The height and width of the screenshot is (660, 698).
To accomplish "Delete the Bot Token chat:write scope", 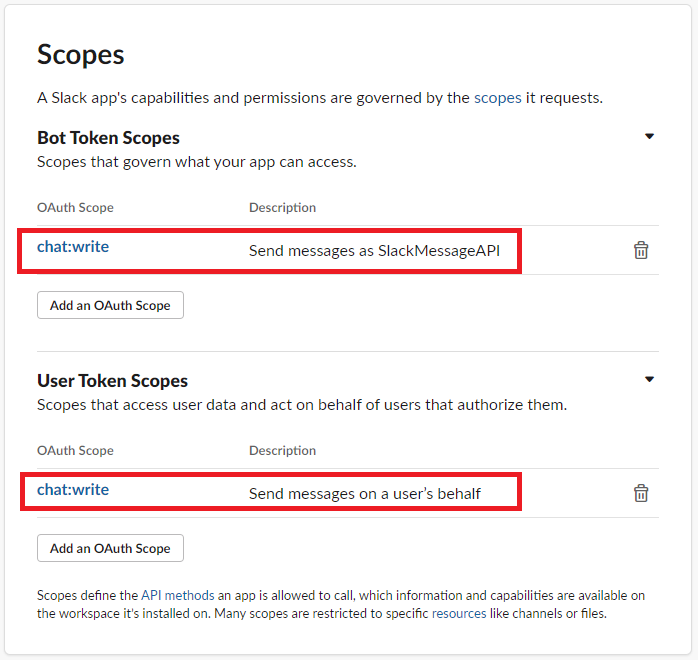I will click(x=641, y=250).
